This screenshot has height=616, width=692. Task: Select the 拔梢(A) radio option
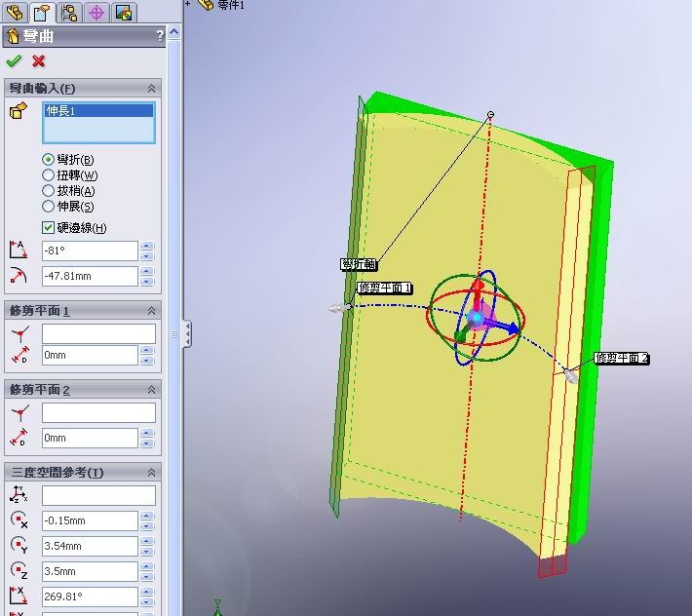coord(48,191)
